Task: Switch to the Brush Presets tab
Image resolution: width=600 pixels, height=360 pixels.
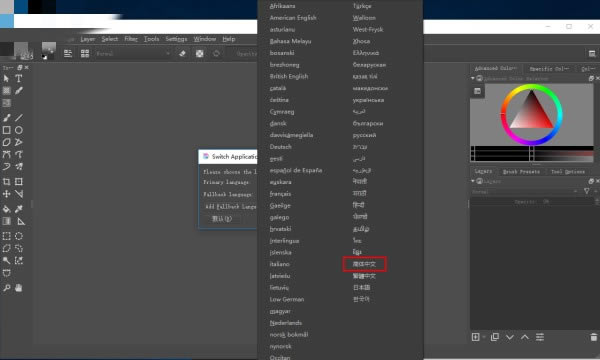Action: (x=521, y=171)
